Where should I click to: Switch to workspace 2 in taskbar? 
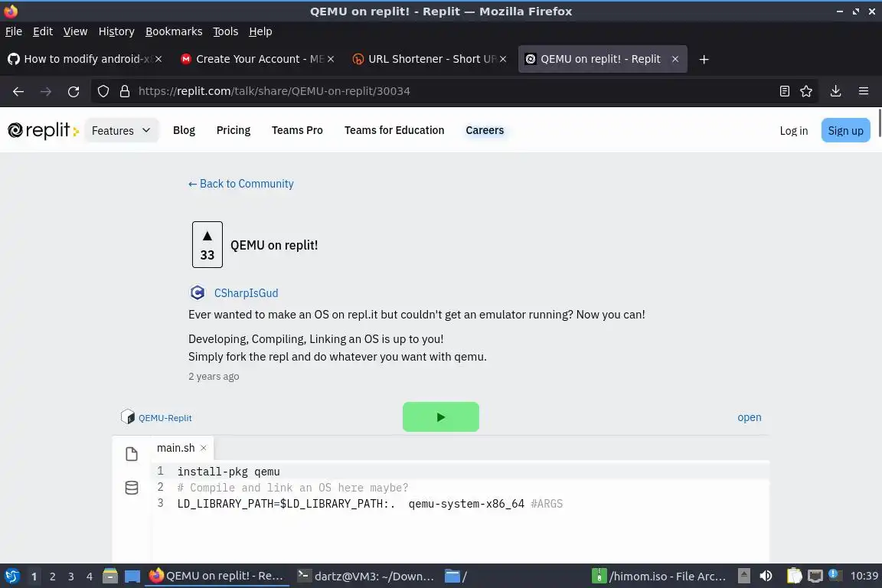52,577
